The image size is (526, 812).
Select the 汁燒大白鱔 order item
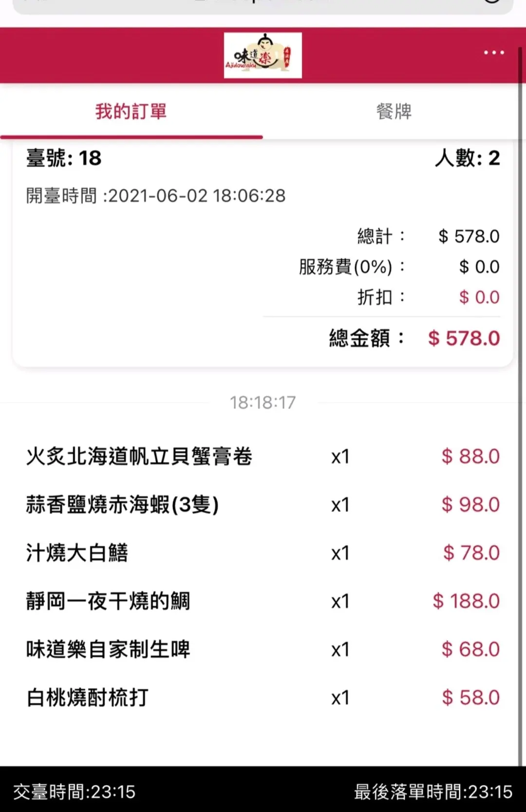pos(77,553)
